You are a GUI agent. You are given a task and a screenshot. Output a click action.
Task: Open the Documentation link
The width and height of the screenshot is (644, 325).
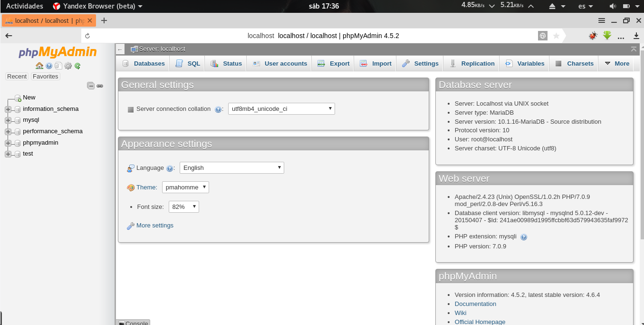pos(475,304)
